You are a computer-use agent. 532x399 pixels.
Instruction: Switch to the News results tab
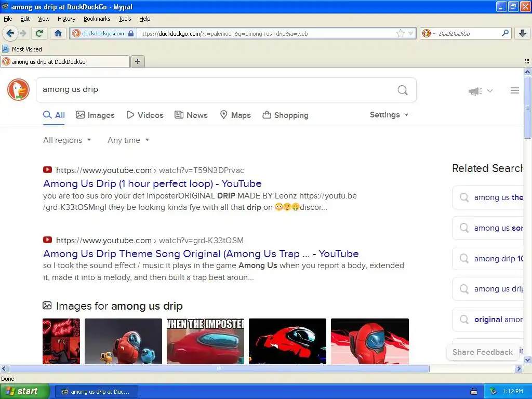191,115
